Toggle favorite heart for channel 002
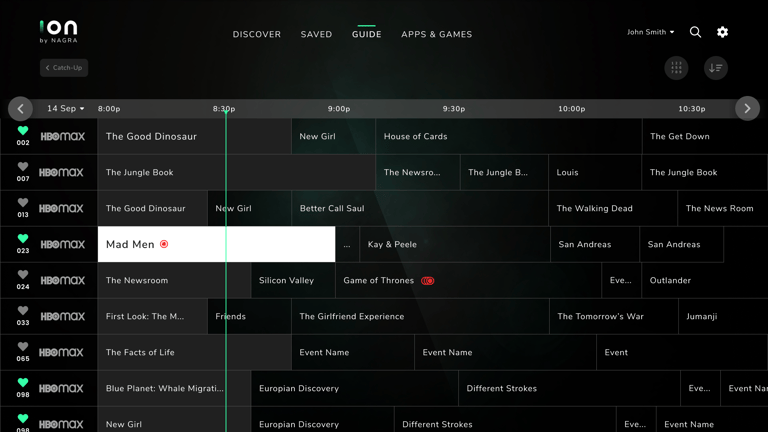Image resolution: width=768 pixels, height=432 pixels. pos(23,131)
